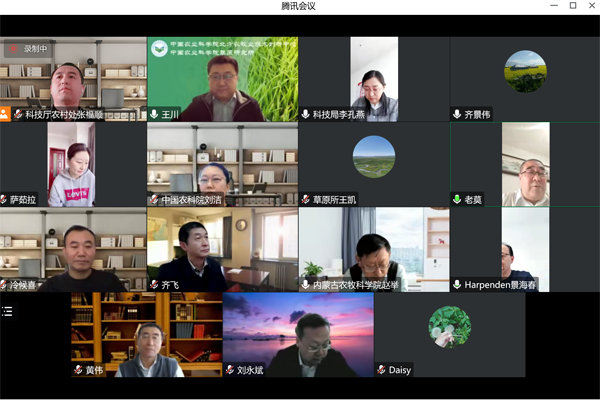Click muted mic icon next to 齐飞
This screenshot has width=600, height=400.
tap(154, 285)
